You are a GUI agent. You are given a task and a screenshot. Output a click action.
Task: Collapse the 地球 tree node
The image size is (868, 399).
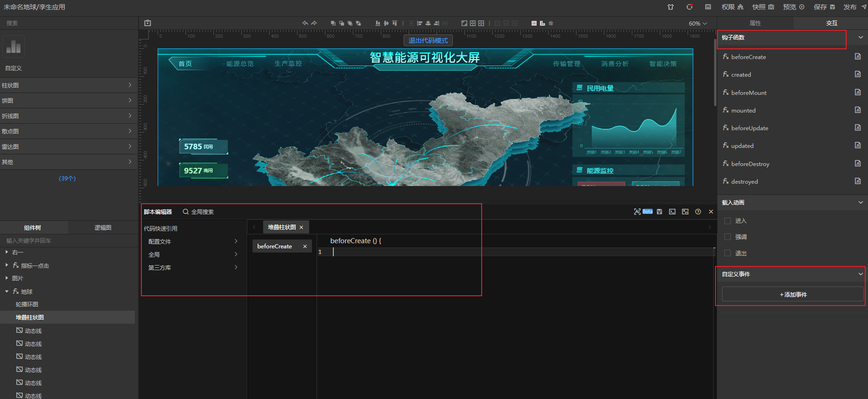coord(7,292)
